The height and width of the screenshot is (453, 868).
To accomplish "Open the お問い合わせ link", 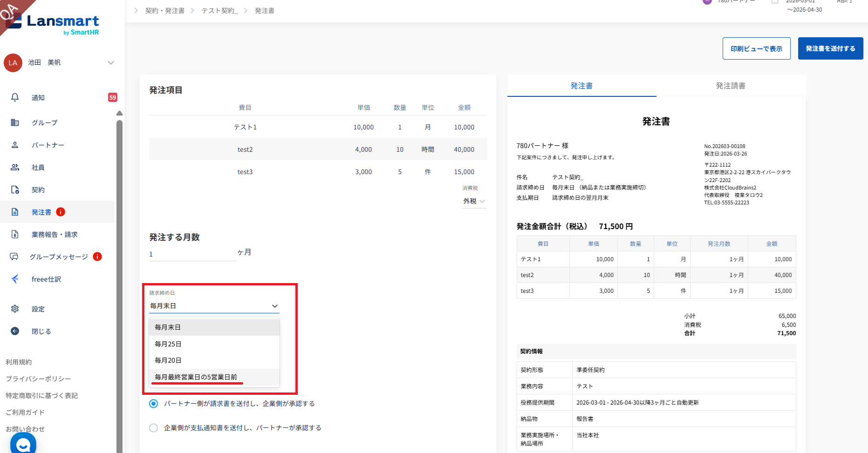I will pyautogui.click(x=25, y=429).
